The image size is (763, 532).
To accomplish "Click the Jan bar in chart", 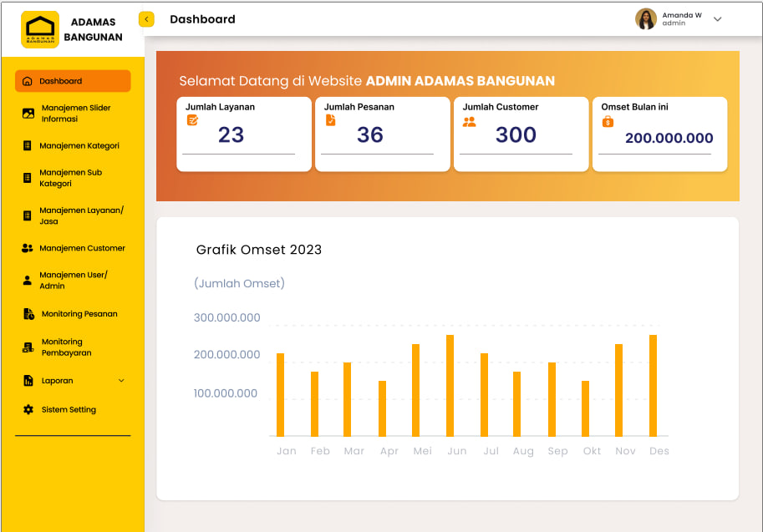I will [x=280, y=395].
